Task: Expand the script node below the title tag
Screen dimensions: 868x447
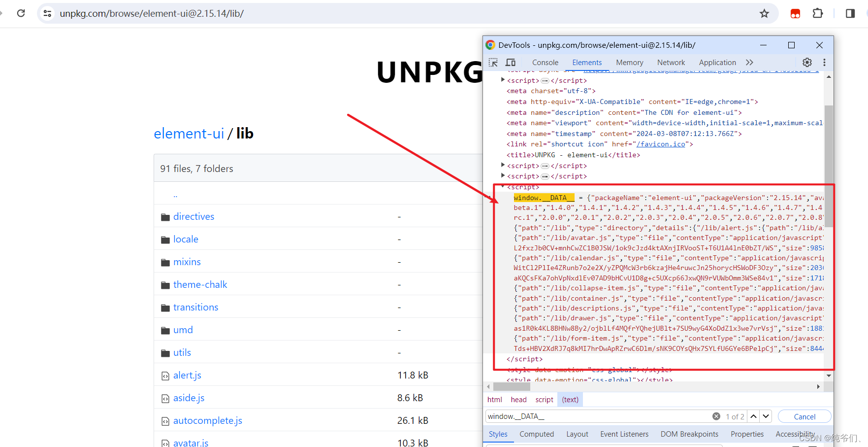Action: click(x=503, y=165)
